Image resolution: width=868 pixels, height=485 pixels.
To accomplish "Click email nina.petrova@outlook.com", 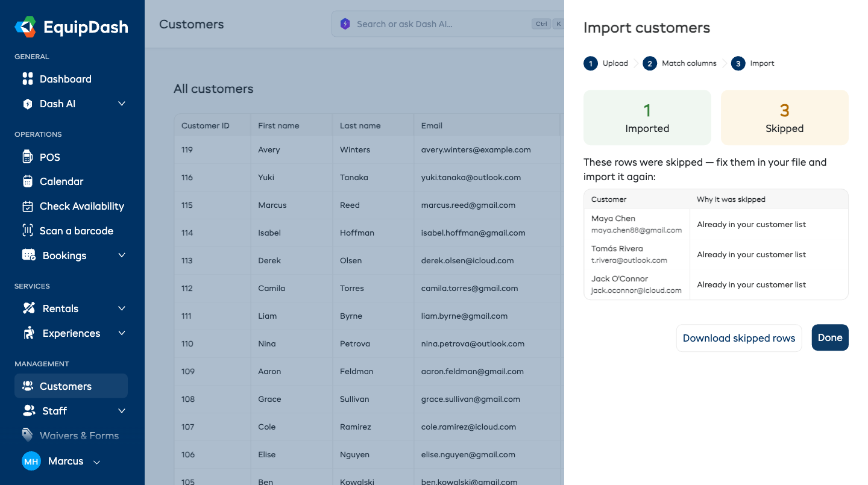I will click(473, 343).
